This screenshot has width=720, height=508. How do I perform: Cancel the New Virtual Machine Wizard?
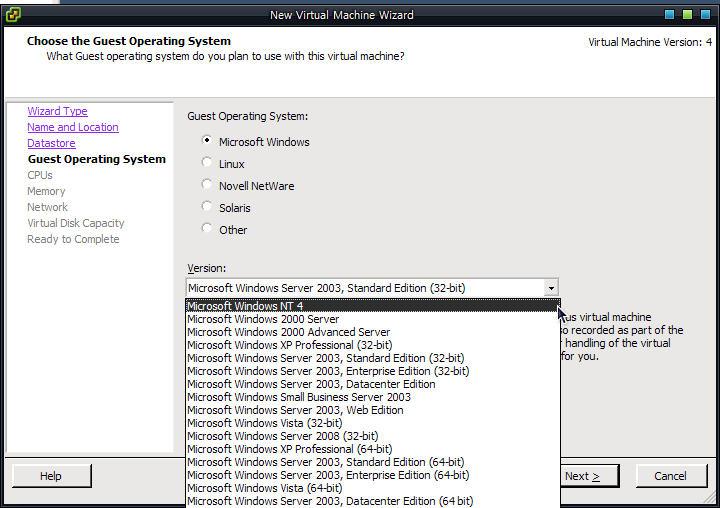671,476
